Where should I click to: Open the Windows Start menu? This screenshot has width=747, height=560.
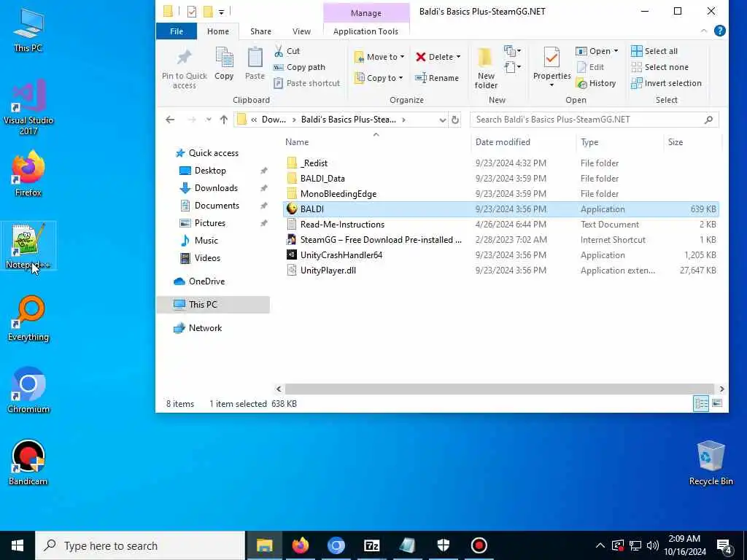18,545
